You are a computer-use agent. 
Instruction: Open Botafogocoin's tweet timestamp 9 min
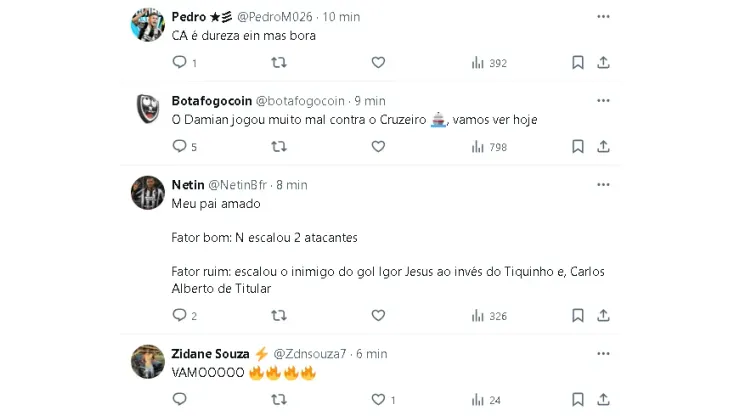[370, 101]
